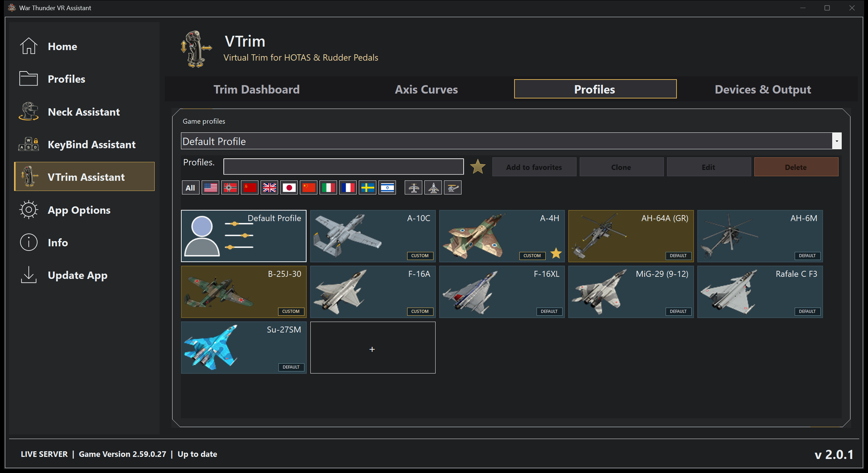Screen dimensions: 868x473
Task: Select the AH-64A (GR) profile card
Action: [x=631, y=236]
